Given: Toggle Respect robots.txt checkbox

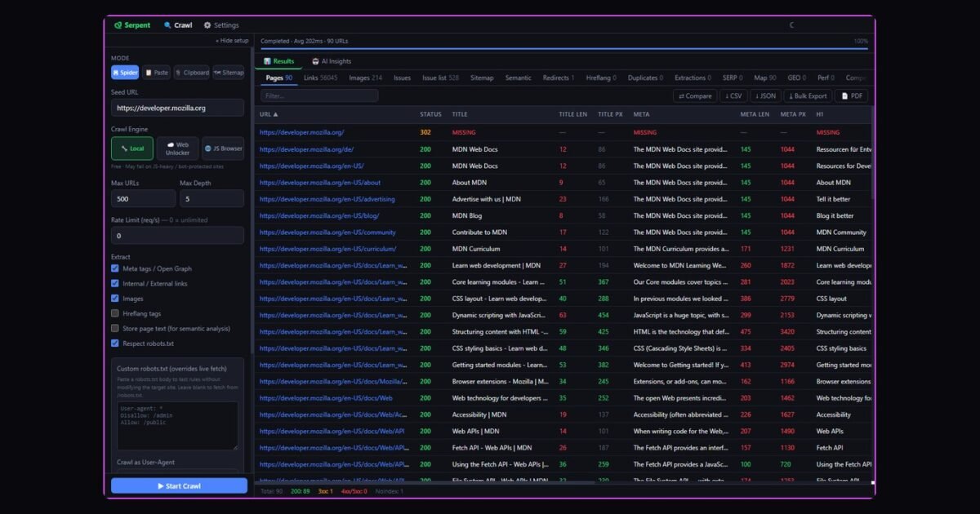Looking at the screenshot, I should [115, 343].
